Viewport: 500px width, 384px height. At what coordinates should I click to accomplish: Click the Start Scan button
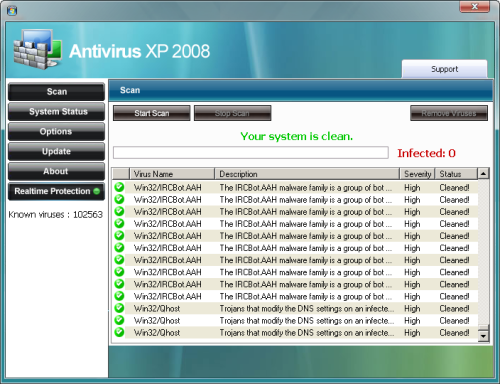pos(152,113)
